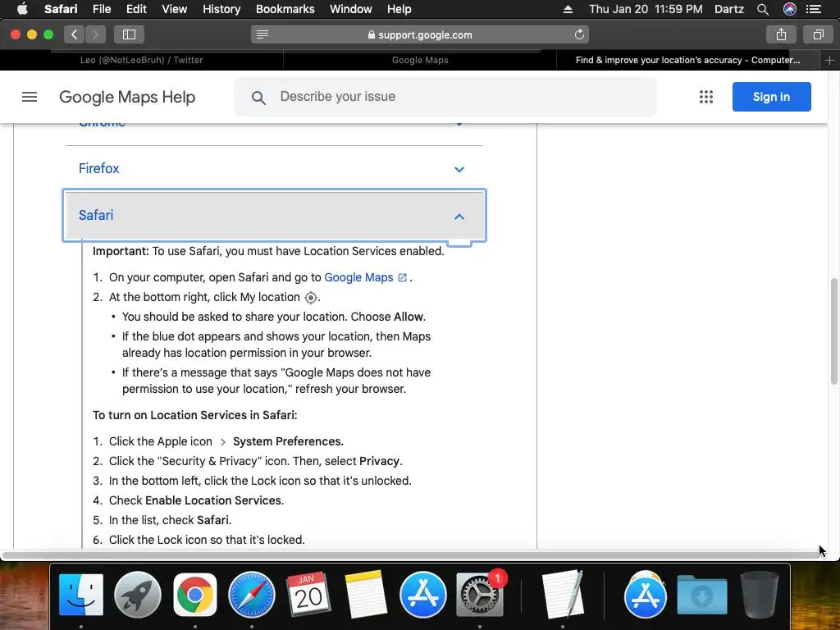
Task: Open the File menu
Action: click(x=101, y=9)
